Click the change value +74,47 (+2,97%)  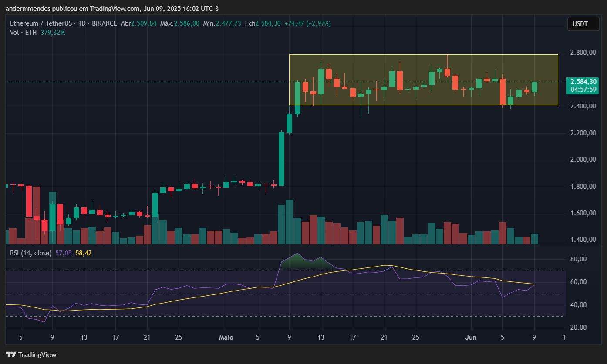[x=307, y=23]
